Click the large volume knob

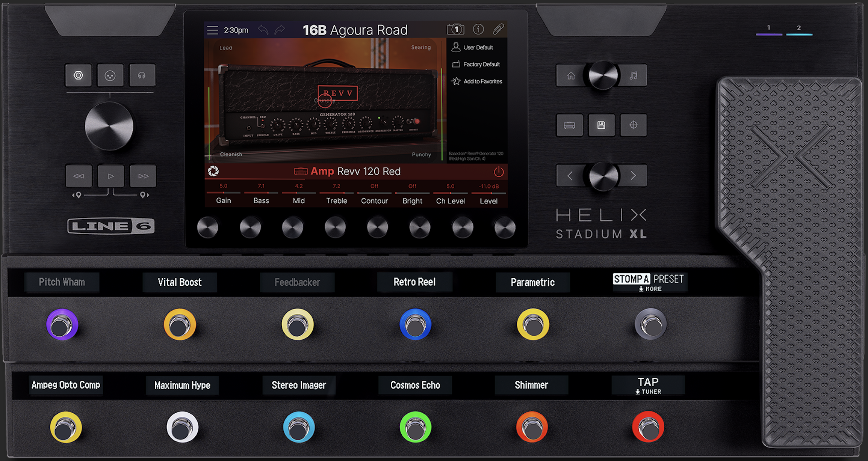coord(109,126)
